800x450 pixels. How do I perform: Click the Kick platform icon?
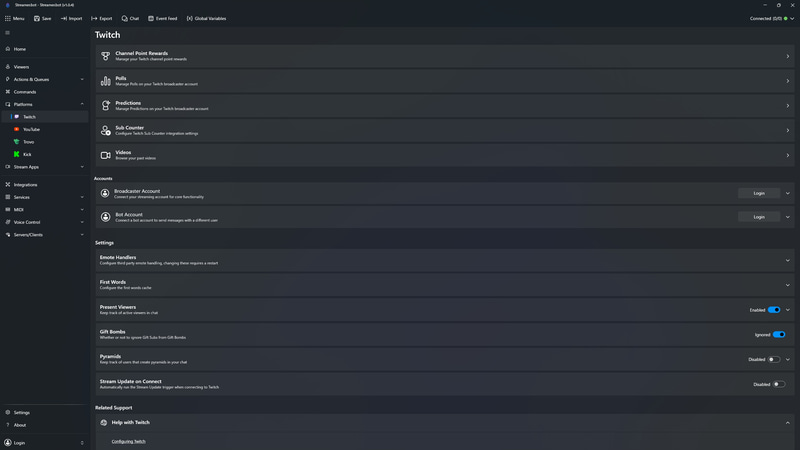pos(17,154)
